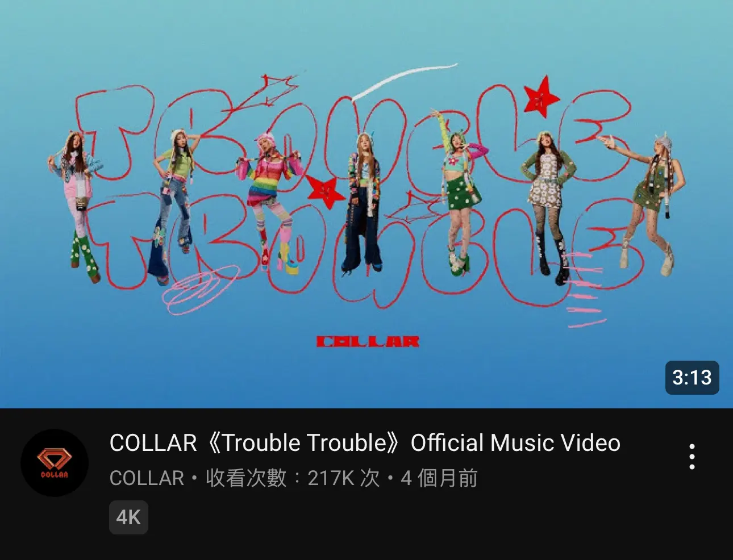733x560 pixels.
Task: Open the three-dot more options menu
Action: pos(692,457)
